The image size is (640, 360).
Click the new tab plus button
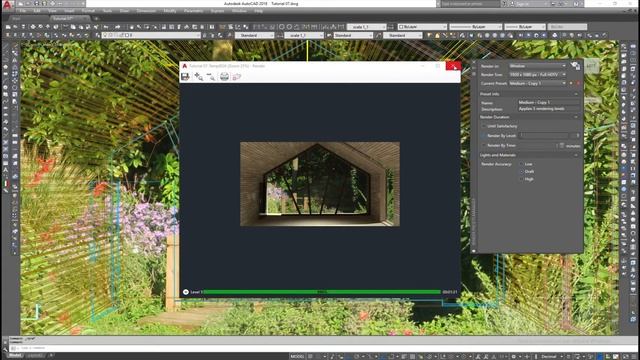coord(96,18)
